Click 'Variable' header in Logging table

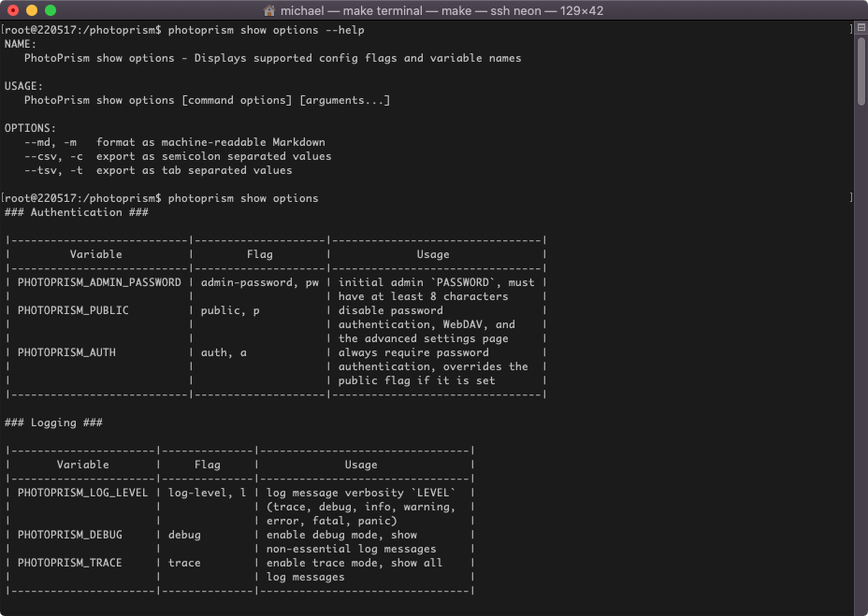82,465
